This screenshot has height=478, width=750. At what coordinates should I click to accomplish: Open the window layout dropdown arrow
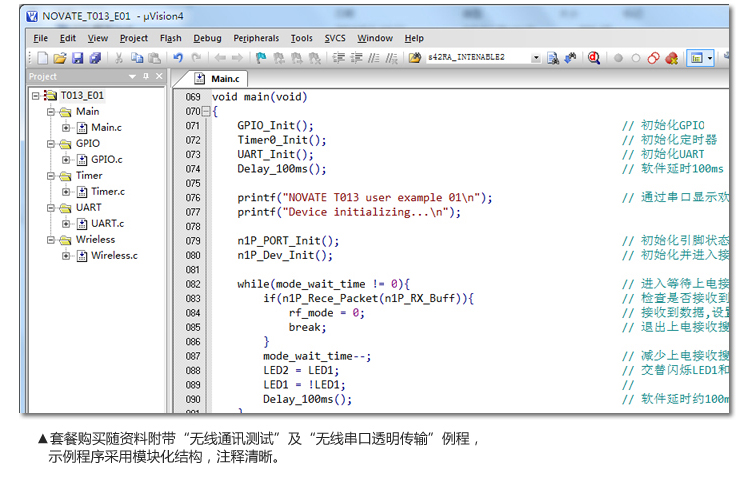click(x=710, y=58)
